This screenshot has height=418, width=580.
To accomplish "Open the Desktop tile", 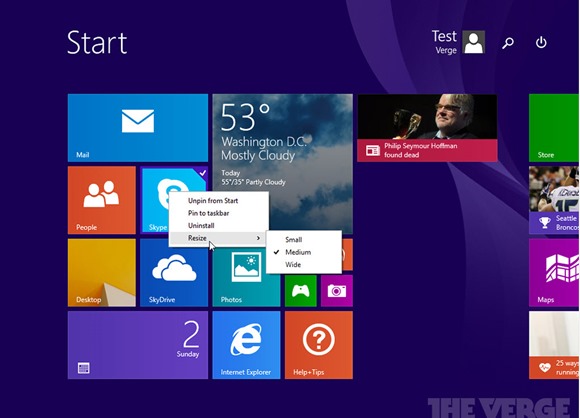I will [x=102, y=273].
